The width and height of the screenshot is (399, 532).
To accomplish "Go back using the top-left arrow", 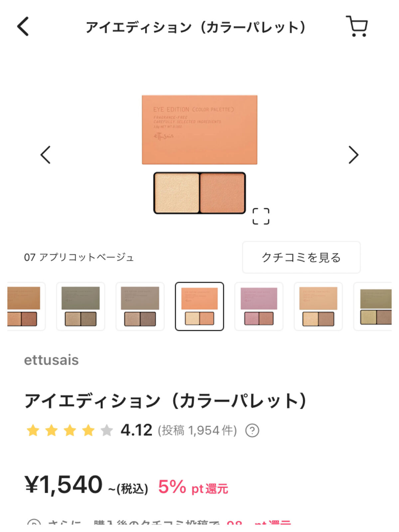I will tap(23, 26).
